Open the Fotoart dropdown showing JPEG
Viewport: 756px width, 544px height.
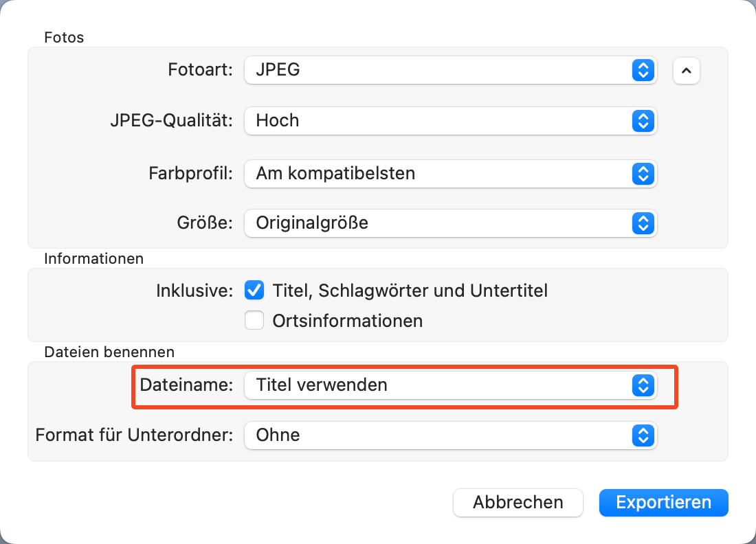pyautogui.click(x=440, y=70)
